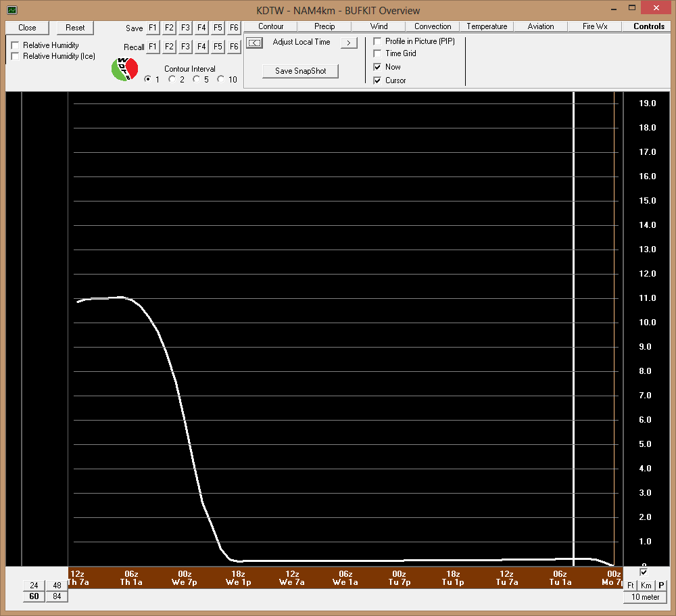Click the 06z Th 1a time label
Viewport: 676px width, 616px height.
pyautogui.click(x=131, y=578)
